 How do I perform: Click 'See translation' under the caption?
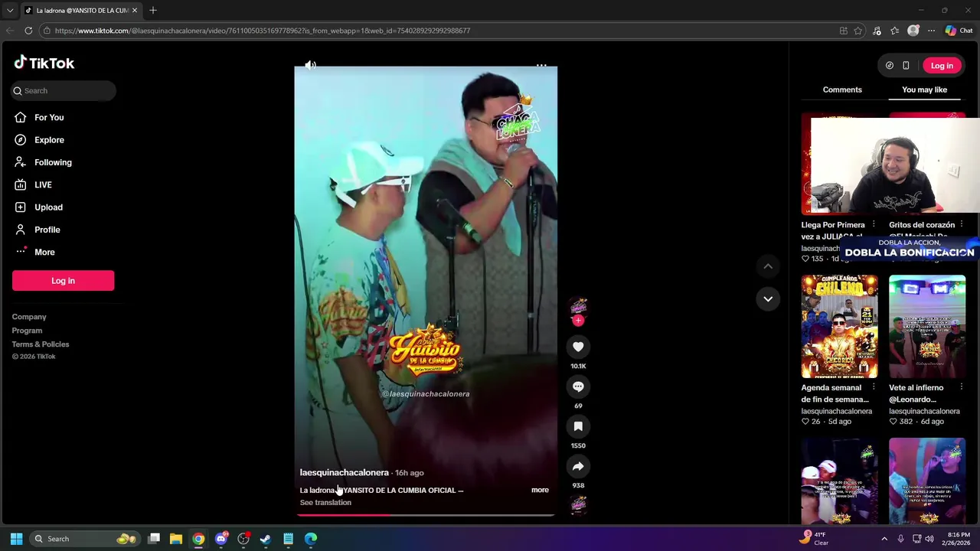325,503
